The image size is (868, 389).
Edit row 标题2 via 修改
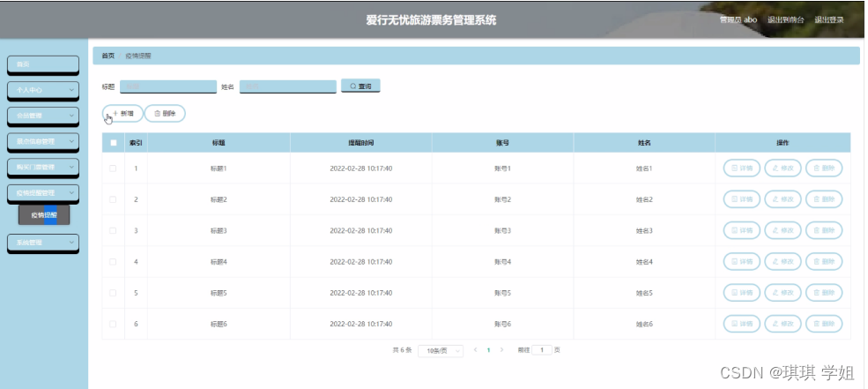[x=783, y=199]
